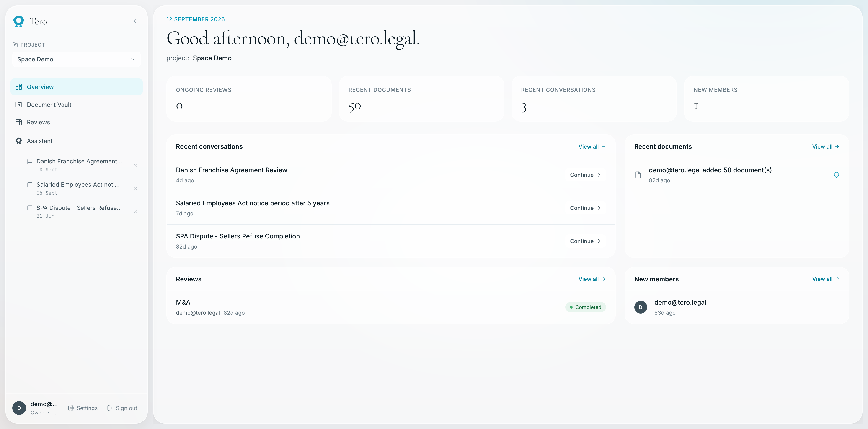Viewport: 868px width, 429px height.
Task: Open the M&A review entry
Action: (391, 307)
